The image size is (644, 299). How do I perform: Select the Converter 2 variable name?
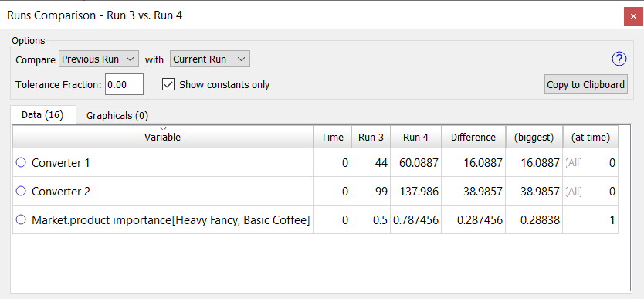61,192
